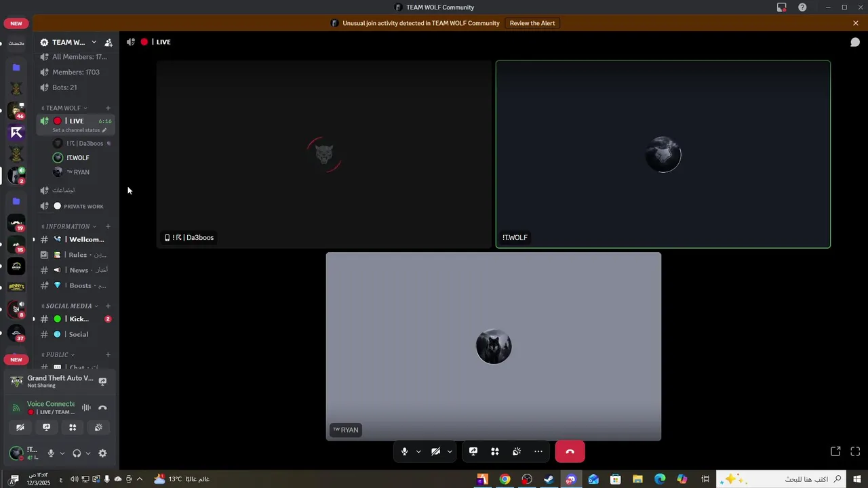Pop out the call window

[x=835, y=451]
